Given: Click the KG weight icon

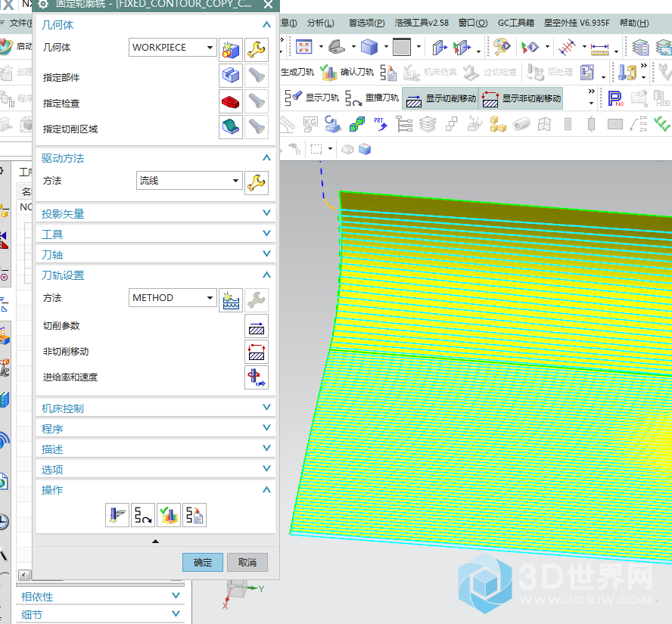Looking at the screenshot, I should click(310, 124).
